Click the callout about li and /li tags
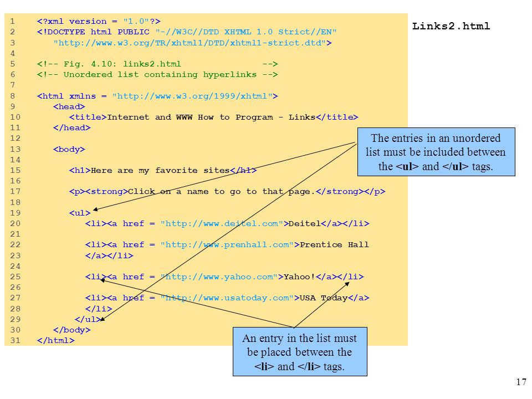 point(300,352)
